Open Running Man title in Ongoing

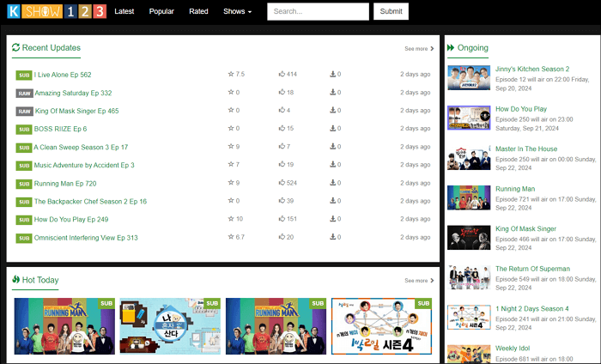(515, 189)
